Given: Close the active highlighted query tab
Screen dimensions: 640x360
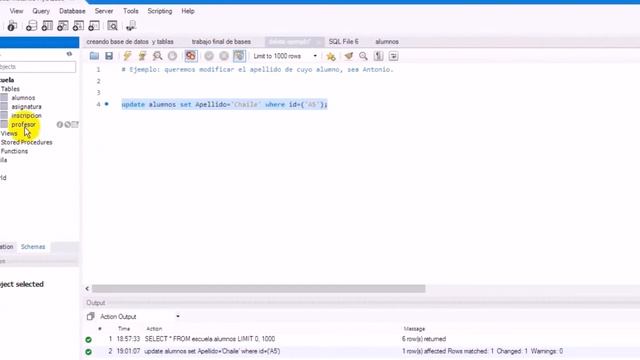Looking at the screenshot, I should coord(319,42).
